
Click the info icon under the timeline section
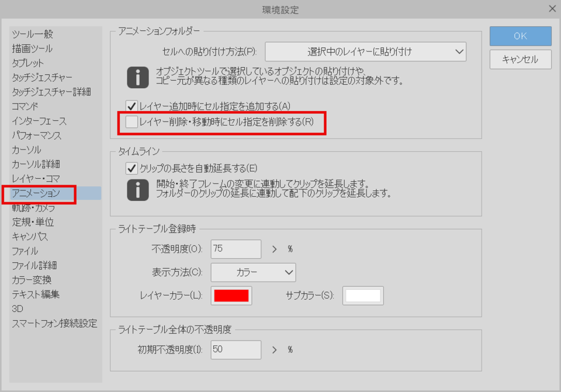tap(137, 188)
